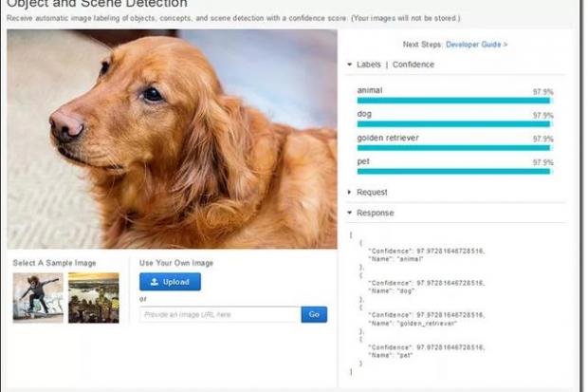Select the city street sample image
This screenshot has width=588, height=392.
click(x=94, y=298)
